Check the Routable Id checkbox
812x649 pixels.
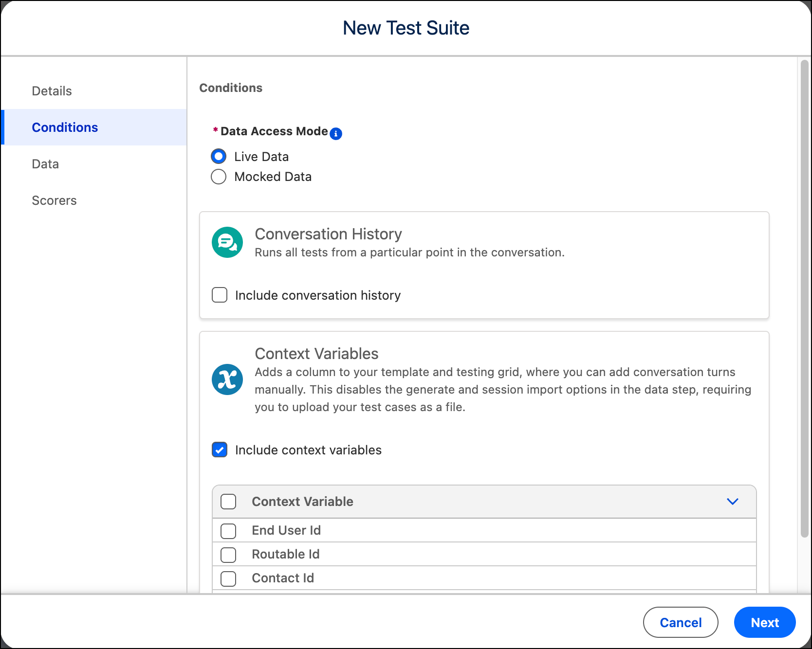pyautogui.click(x=228, y=555)
